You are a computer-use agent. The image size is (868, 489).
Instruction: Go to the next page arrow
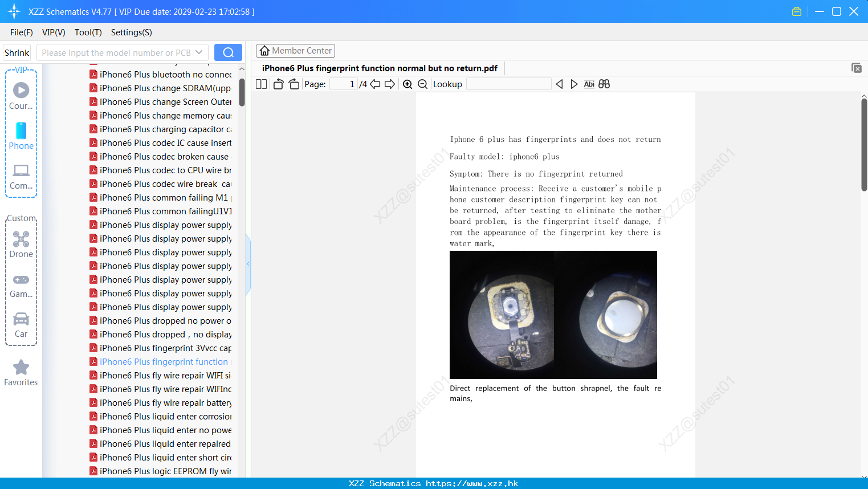coord(390,84)
